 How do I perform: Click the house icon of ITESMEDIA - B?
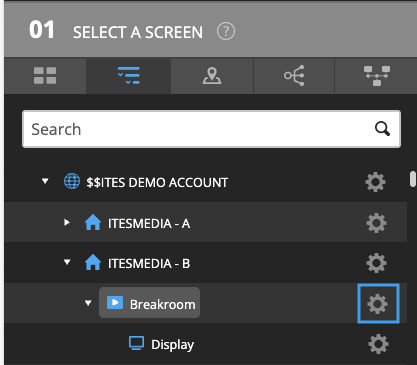[x=93, y=262]
